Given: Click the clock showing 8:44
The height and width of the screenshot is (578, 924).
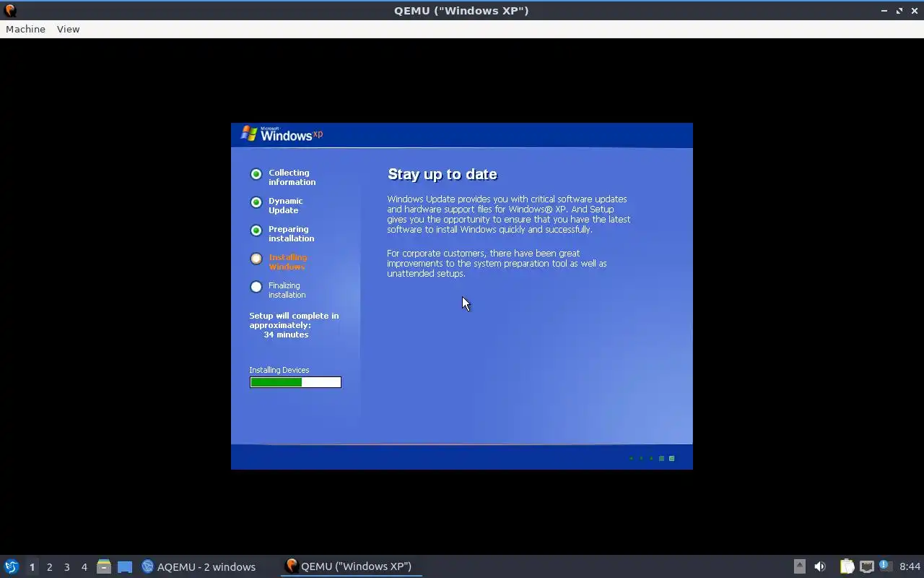Looking at the screenshot, I should coord(910,566).
